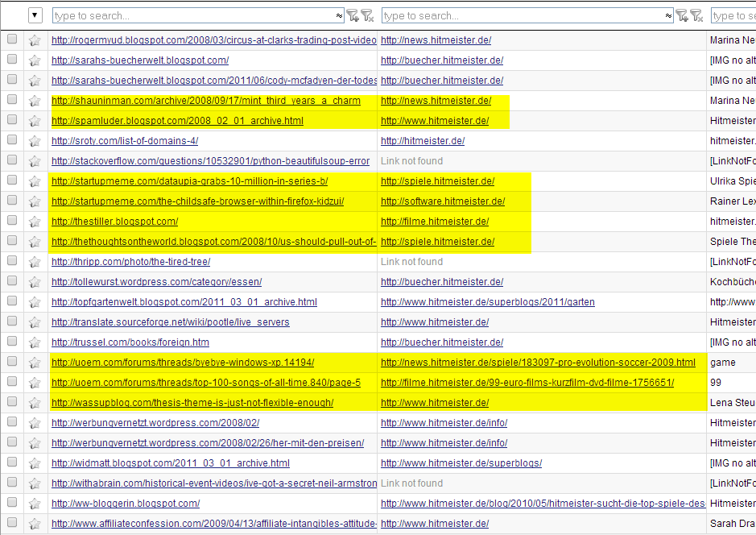The height and width of the screenshot is (535, 756).
Task: Open news.hitmeister.de link in shauninman row
Action: (x=436, y=101)
